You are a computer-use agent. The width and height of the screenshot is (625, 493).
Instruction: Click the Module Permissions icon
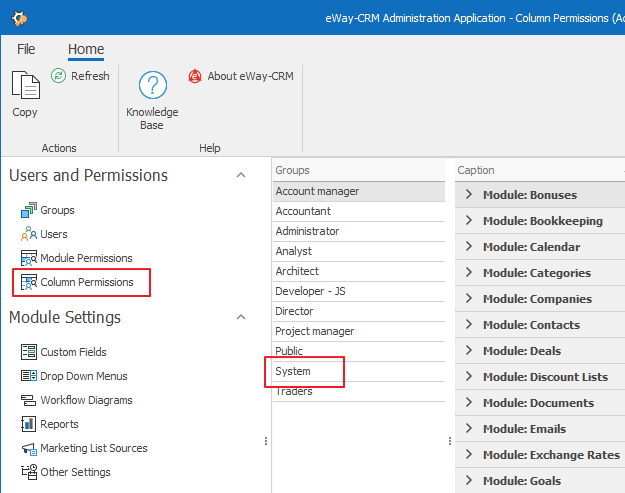[29, 258]
